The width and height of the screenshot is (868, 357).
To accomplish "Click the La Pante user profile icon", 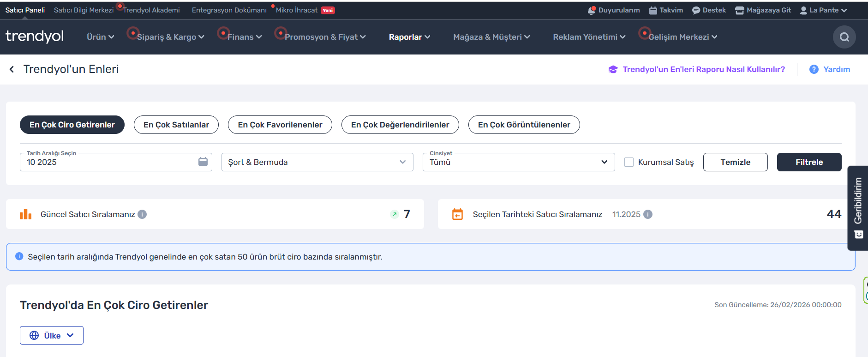I will (x=803, y=10).
